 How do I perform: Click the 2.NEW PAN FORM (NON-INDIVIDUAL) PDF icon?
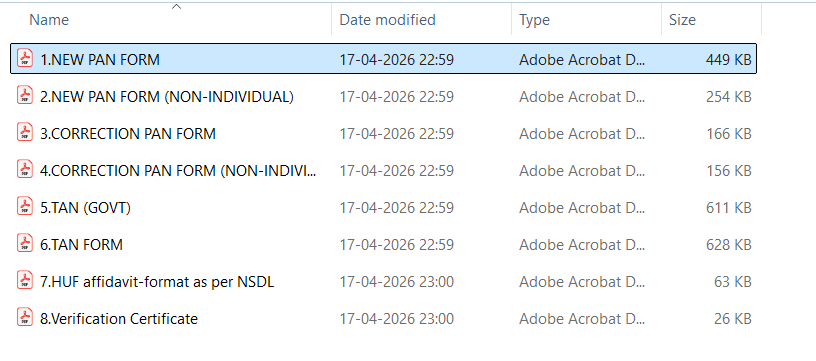point(25,95)
